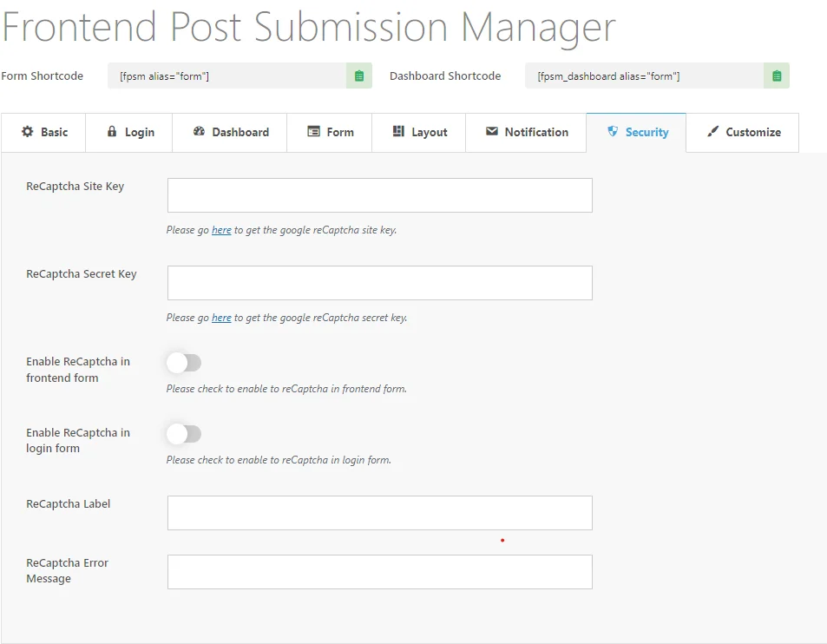Viewport: 827px width, 644px height.
Task: Click the 'ReCaptcha Site Key' label
Action: pyautogui.click(x=75, y=187)
